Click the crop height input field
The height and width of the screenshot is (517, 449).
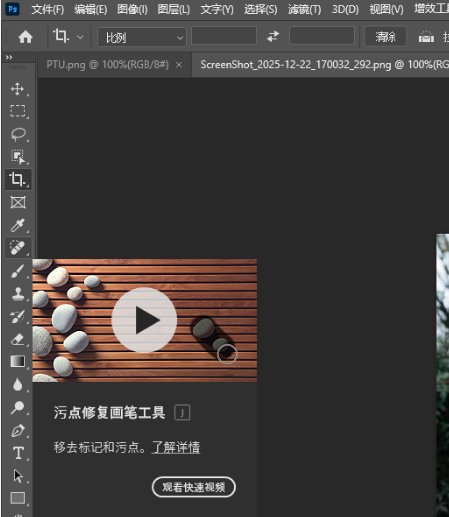point(322,36)
